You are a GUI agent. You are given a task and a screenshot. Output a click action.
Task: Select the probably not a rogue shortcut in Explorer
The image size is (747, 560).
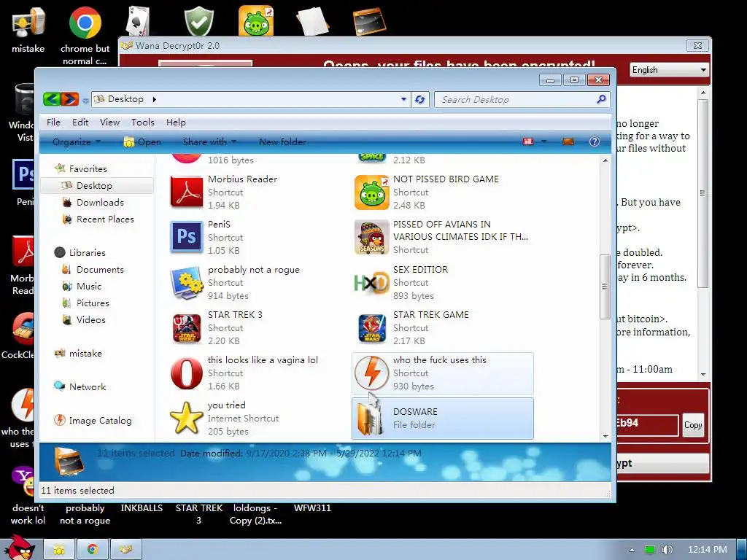(186, 282)
